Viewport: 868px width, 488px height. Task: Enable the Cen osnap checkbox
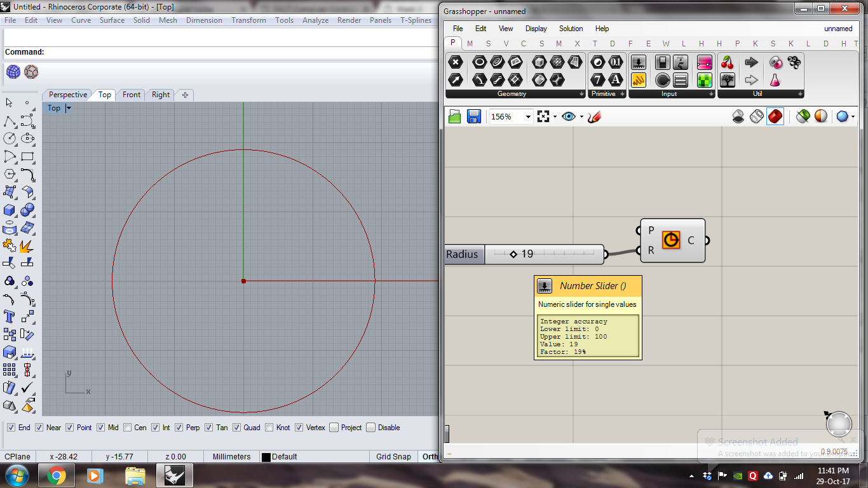[128, 428]
